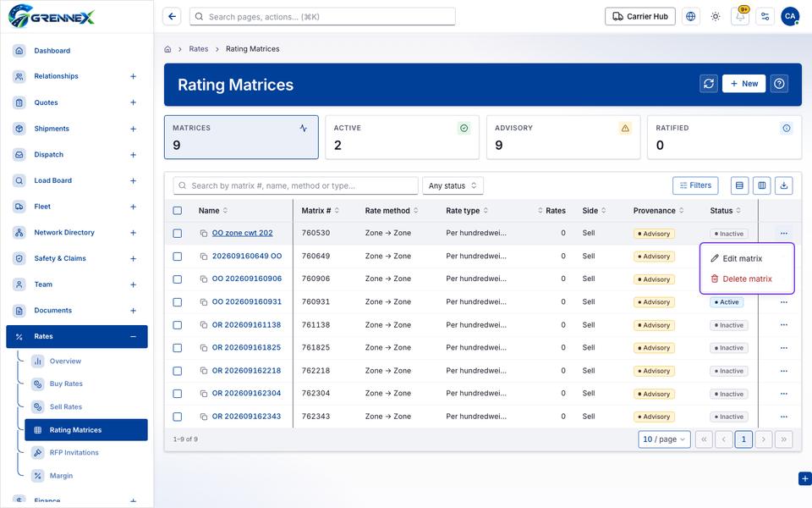The height and width of the screenshot is (508, 812).
Task: Open the OO 202609160931 matrix link
Action: tap(246, 301)
